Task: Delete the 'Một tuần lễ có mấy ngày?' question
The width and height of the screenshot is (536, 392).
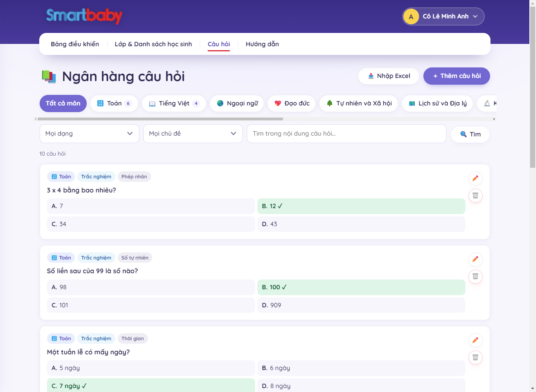Action: click(x=475, y=358)
